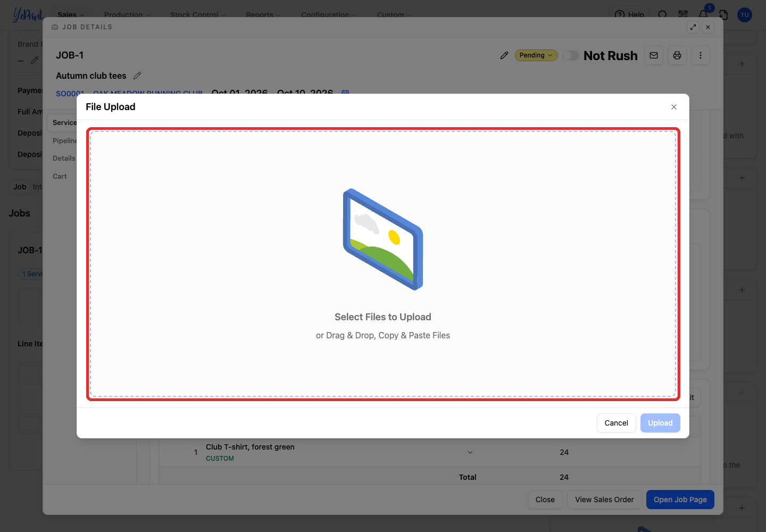The width and height of the screenshot is (766, 532).
Task: Open the three-dot more options menu for JOB-1
Action: (701, 55)
